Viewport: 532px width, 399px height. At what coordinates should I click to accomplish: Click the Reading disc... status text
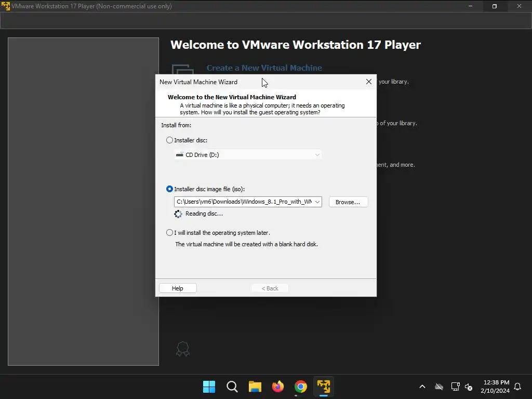(x=204, y=214)
